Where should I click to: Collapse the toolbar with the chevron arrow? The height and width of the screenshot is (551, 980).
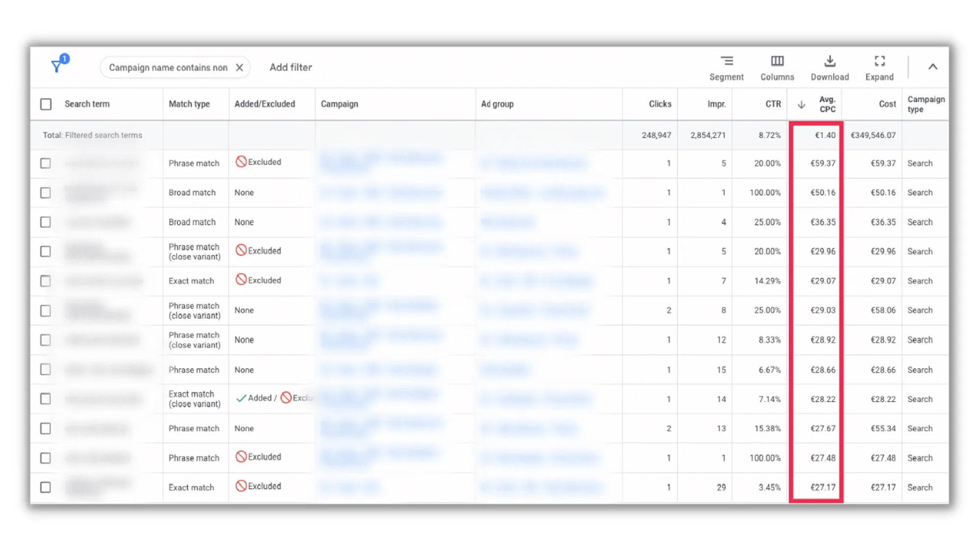click(x=932, y=67)
